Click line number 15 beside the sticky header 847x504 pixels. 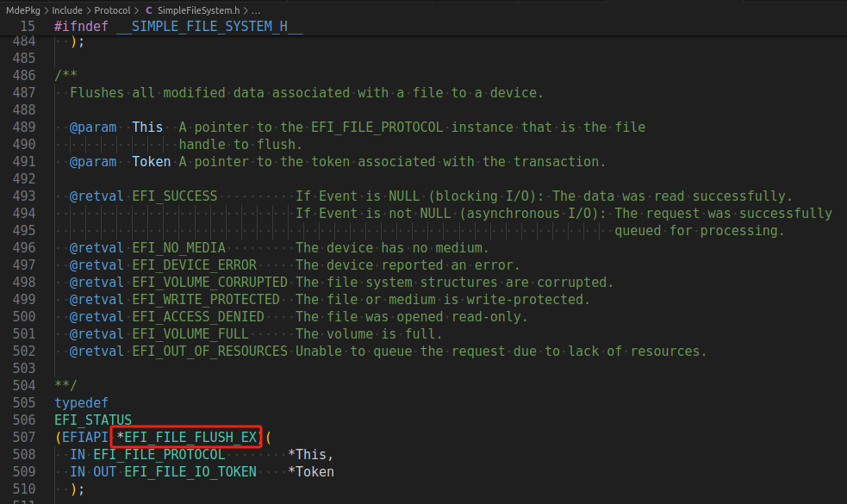tap(28, 26)
